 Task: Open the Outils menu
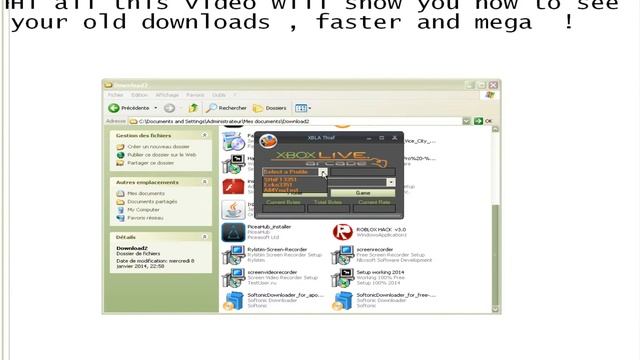point(219,95)
